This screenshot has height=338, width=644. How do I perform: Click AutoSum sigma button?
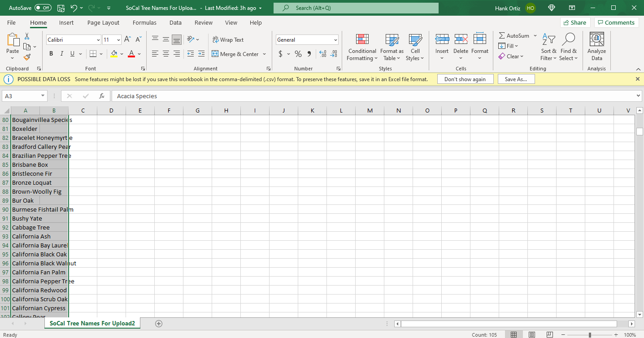[514, 35]
